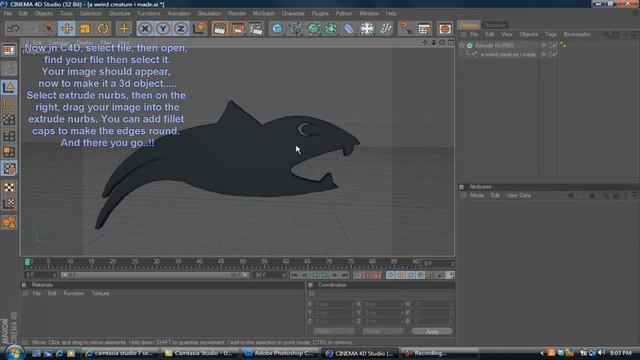Switch to the Structure tab
This screenshot has width=640, height=360.
tap(495, 25)
